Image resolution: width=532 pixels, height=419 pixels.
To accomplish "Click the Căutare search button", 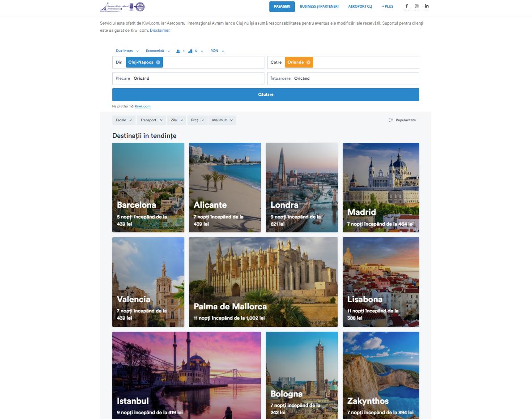I will tap(266, 95).
